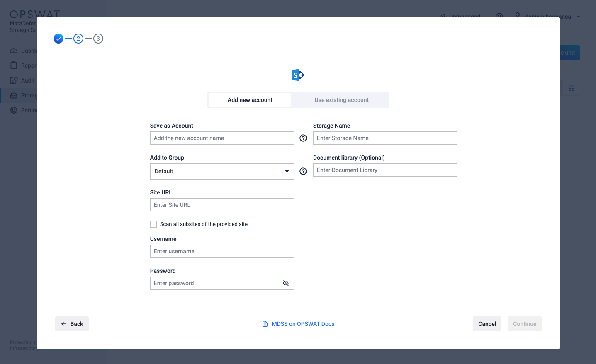596x364 pixels.
Task: Click the Storage drive icon in sidebar
Action: coord(14,95)
